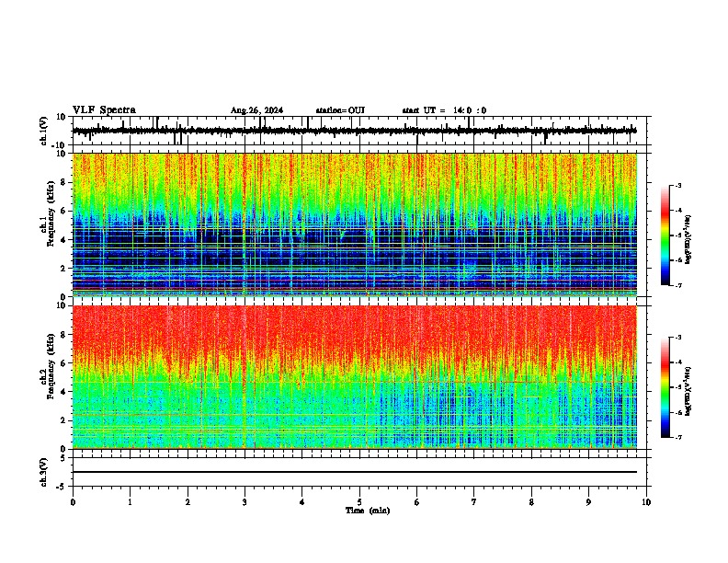Image resolution: width=728 pixels, height=563 pixels.
Task: Click the ch.3(V) axis label
Action: (x=44, y=472)
